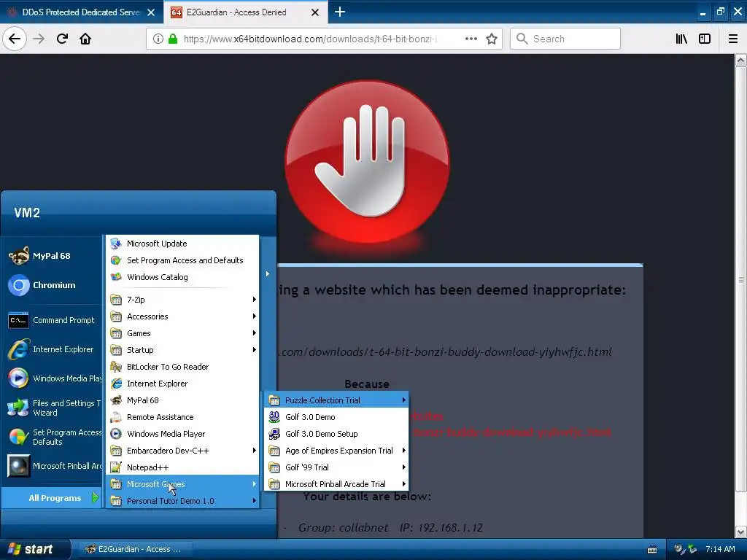Open Microsoft Update in All Programs
This screenshot has width=747, height=560.
coord(183,244)
